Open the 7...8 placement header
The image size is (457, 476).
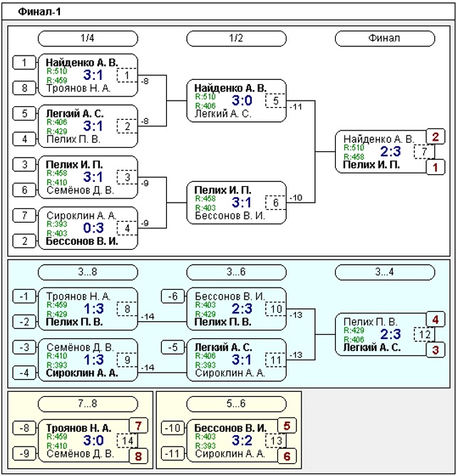tap(88, 404)
